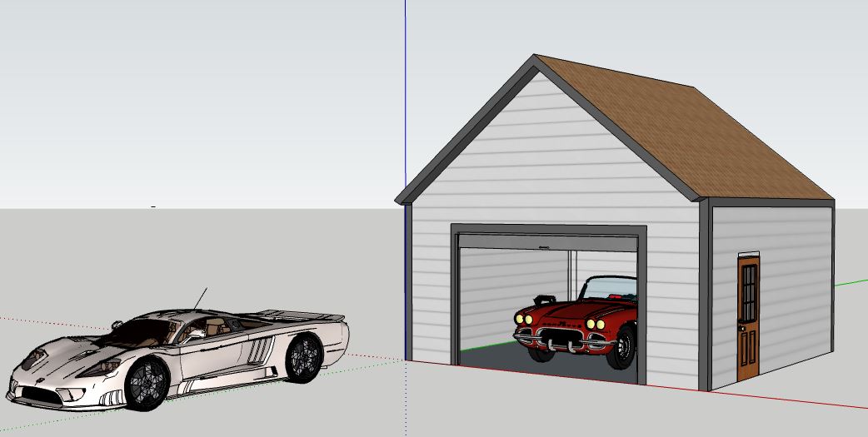868x437 pixels.
Task: Click the side door's knob
Action: pos(741,330)
